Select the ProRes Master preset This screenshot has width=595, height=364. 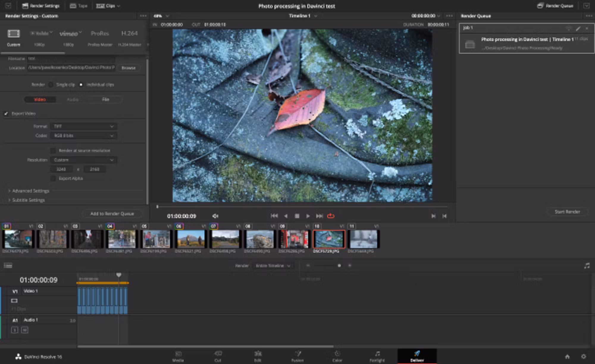click(x=100, y=34)
